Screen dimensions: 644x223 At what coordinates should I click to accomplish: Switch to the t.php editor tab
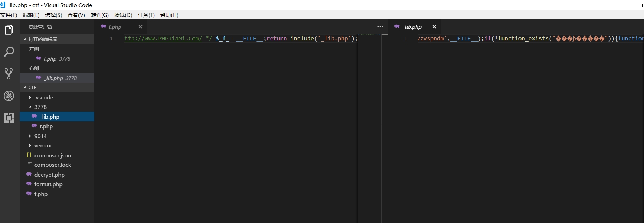click(x=120, y=27)
